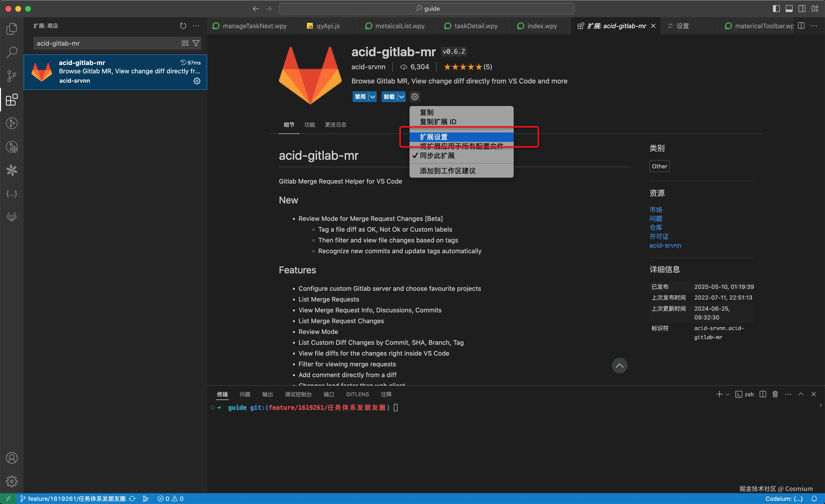Delete the terminal with trash icon
The width and height of the screenshot is (825, 504).
(x=775, y=394)
